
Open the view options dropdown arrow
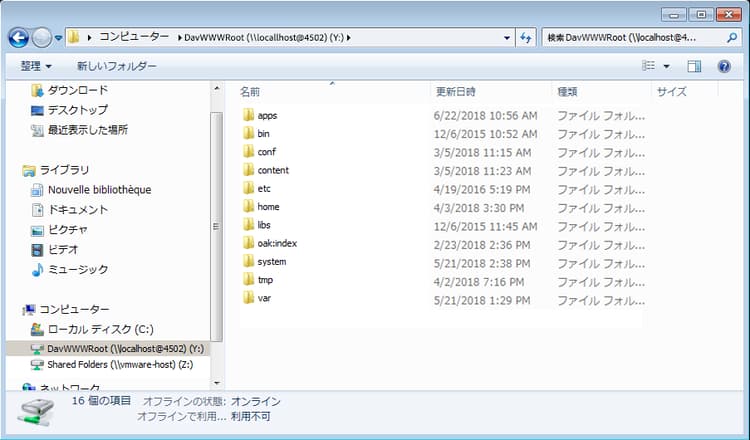click(x=666, y=66)
